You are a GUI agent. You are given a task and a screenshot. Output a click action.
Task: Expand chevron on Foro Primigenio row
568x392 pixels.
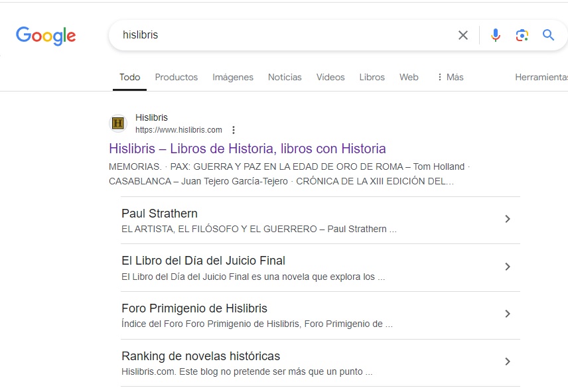point(508,314)
